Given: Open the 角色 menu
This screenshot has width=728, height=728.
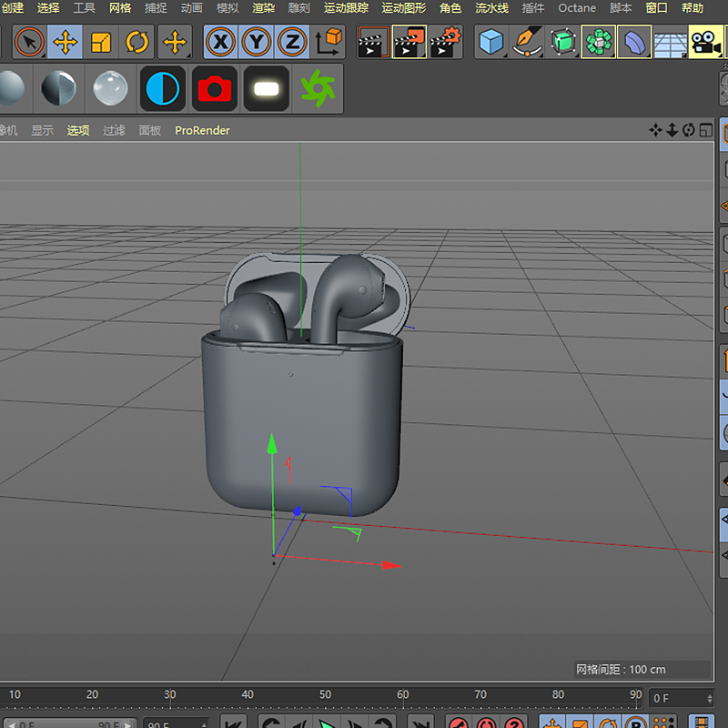Looking at the screenshot, I should tap(450, 8).
